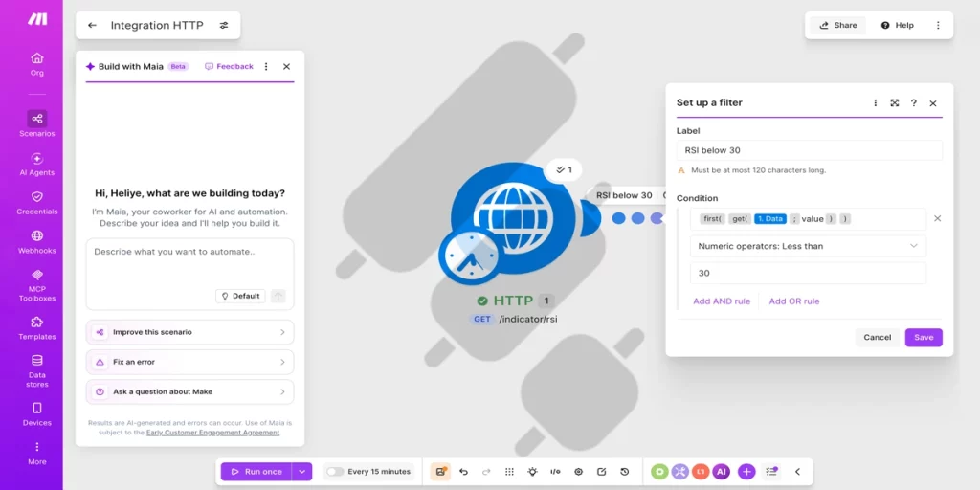Open the checklist icon in toolbar

(772, 472)
